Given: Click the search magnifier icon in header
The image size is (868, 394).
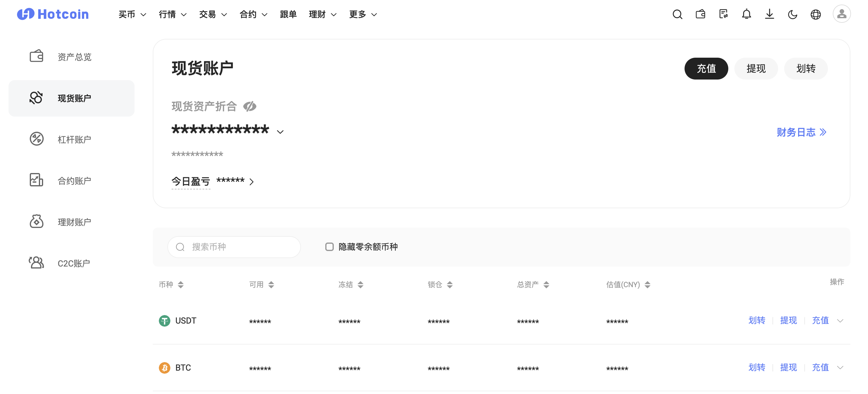Looking at the screenshot, I should 677,15.
